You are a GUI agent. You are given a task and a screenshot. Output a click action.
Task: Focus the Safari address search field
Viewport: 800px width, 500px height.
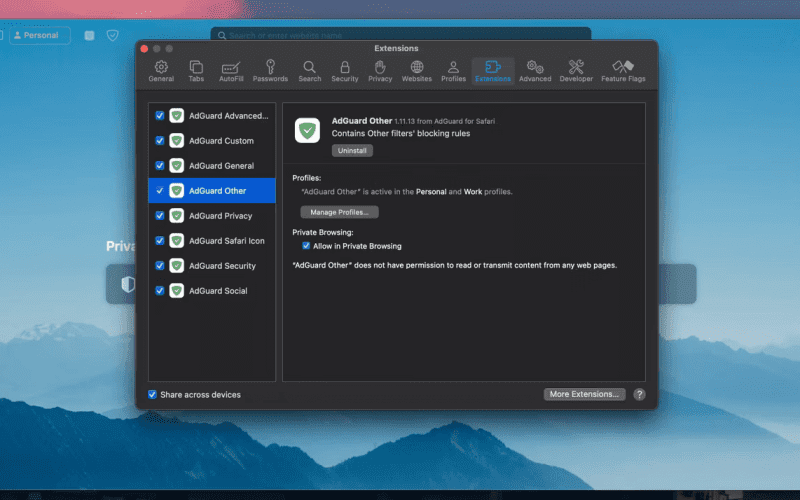tap(401, 35)
